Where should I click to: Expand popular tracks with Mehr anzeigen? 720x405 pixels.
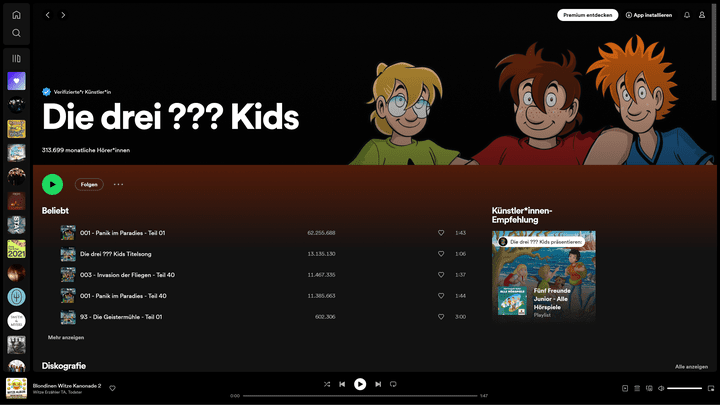click(66, 338)
